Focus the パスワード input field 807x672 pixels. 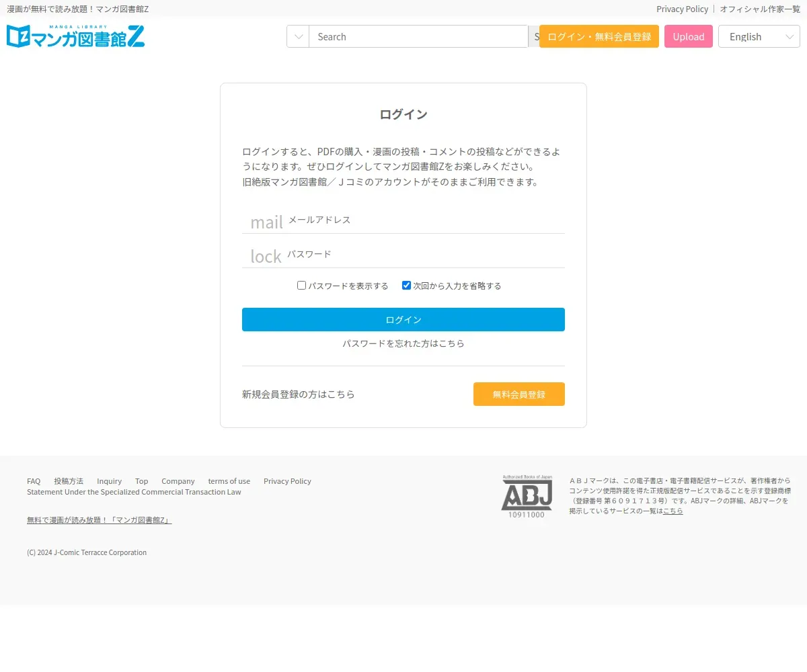(x=425, y=254)
